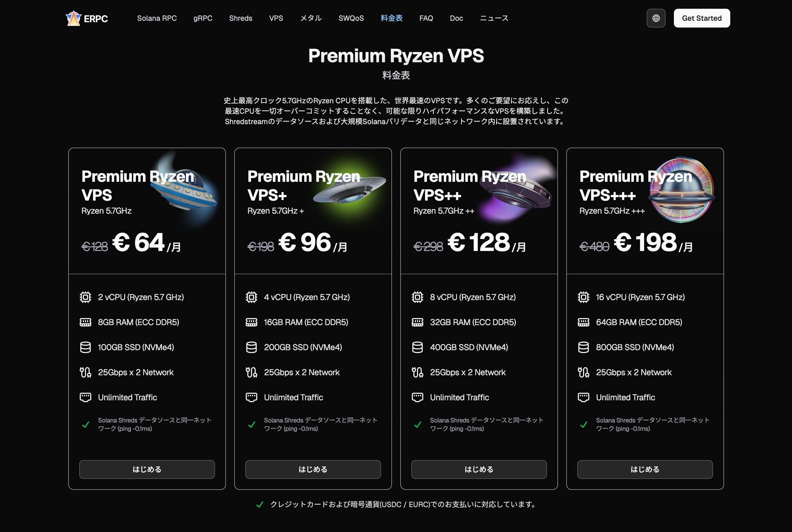The height and width of the screenshot is (532, 792).
Task: Go to the Shreds navigation item
Action: tap(241, 18)
